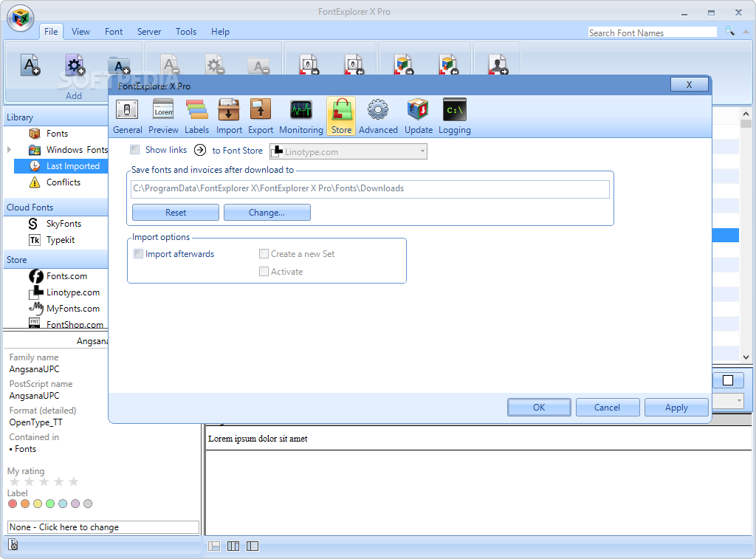756x559 pixels.
Task: Select the Store preferences tab
Action: (x=341, y=116)
